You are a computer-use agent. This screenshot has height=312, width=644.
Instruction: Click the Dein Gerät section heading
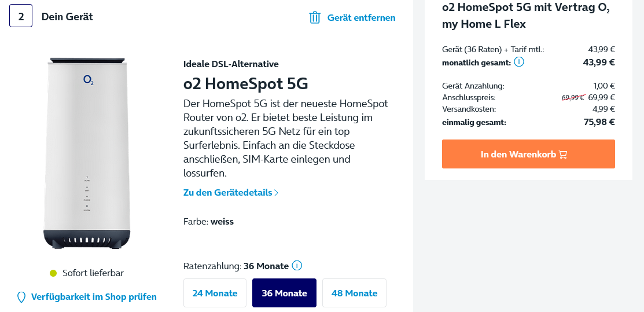tap(67, 17)
